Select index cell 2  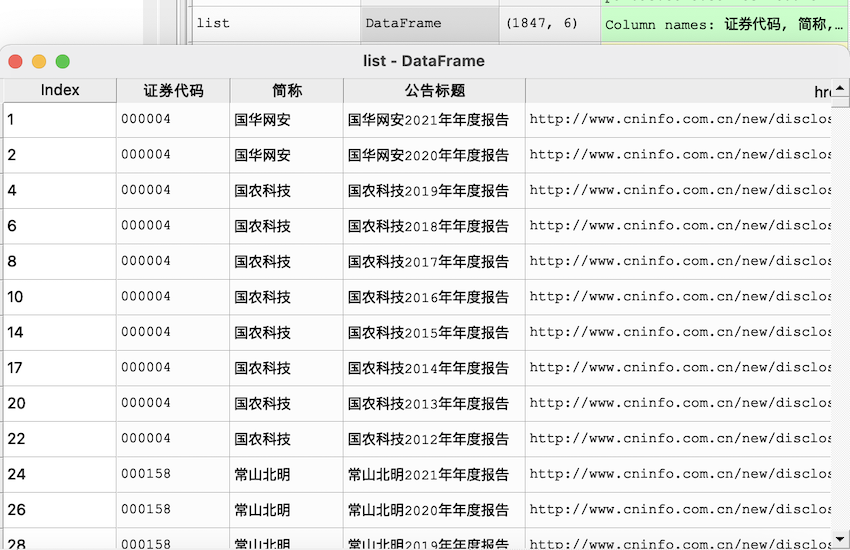(60, 156)
